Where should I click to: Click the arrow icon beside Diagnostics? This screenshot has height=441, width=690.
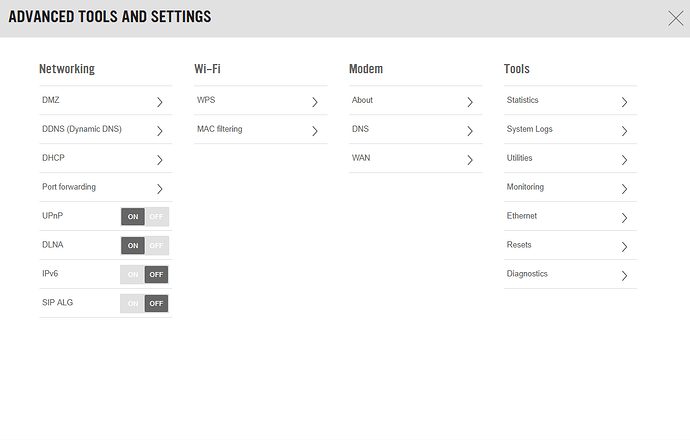click(x=624, y=275)
